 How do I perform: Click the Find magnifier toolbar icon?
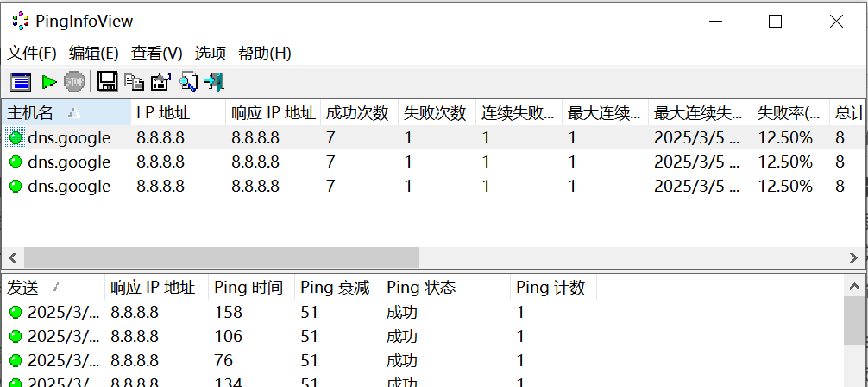tap(188, 82)
